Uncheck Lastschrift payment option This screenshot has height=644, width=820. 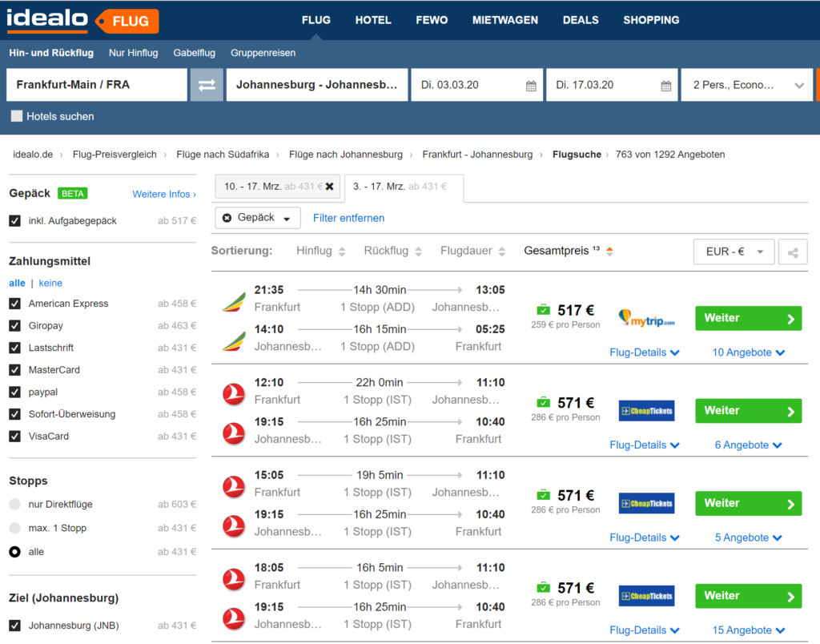(x=14, y=348)
